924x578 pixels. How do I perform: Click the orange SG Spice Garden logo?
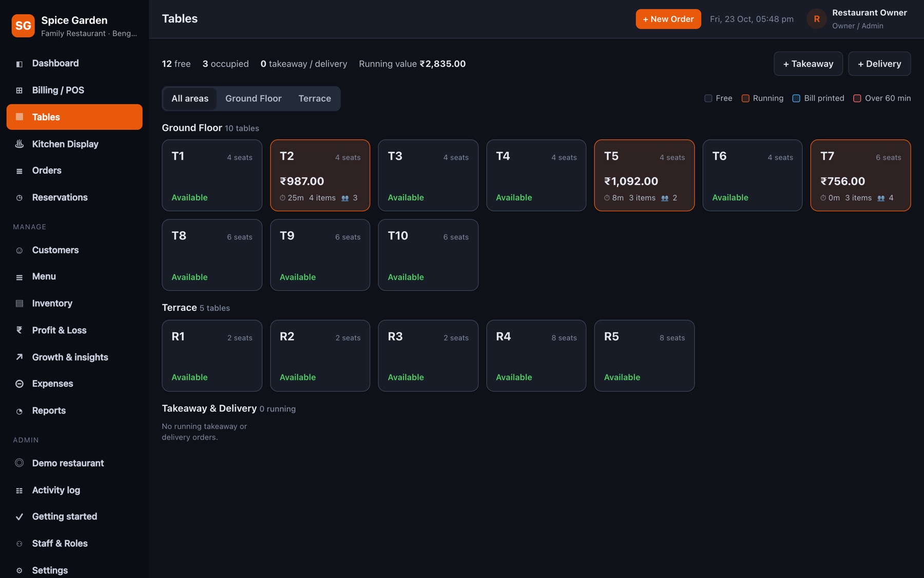(x=23, y=25)
